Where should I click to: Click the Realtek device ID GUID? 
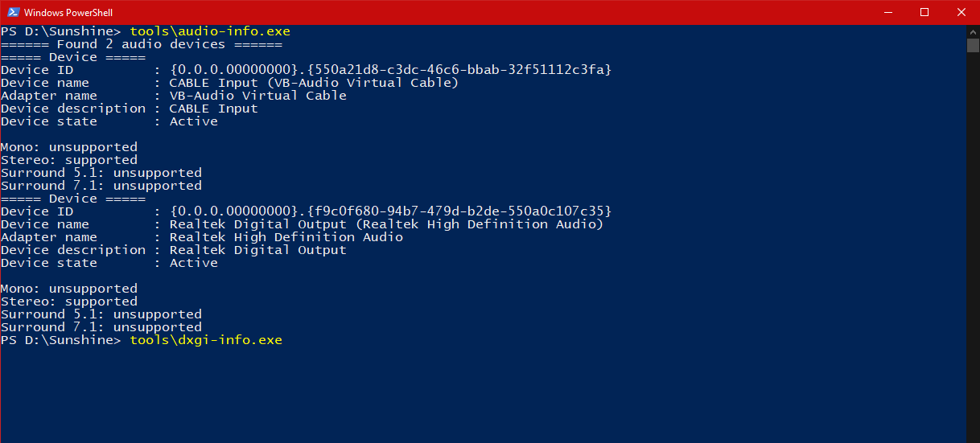tap(390, 211)
